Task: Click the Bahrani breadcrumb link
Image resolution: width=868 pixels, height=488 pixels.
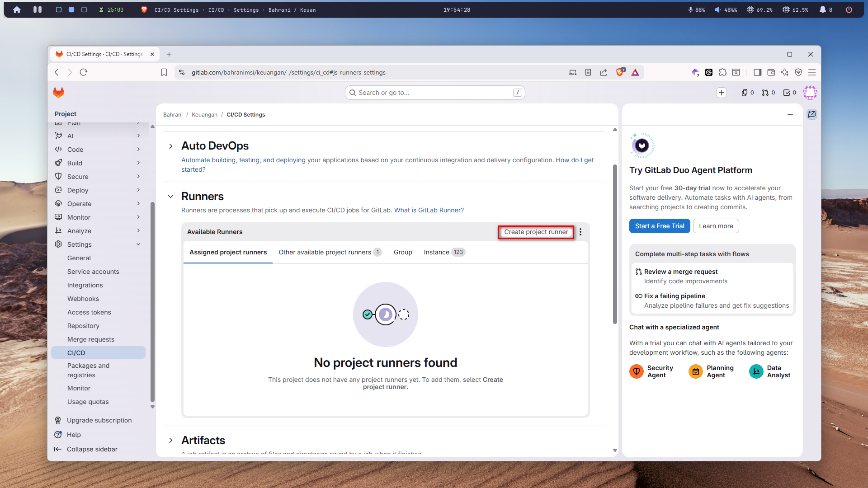Action: (x=173, y=115)
